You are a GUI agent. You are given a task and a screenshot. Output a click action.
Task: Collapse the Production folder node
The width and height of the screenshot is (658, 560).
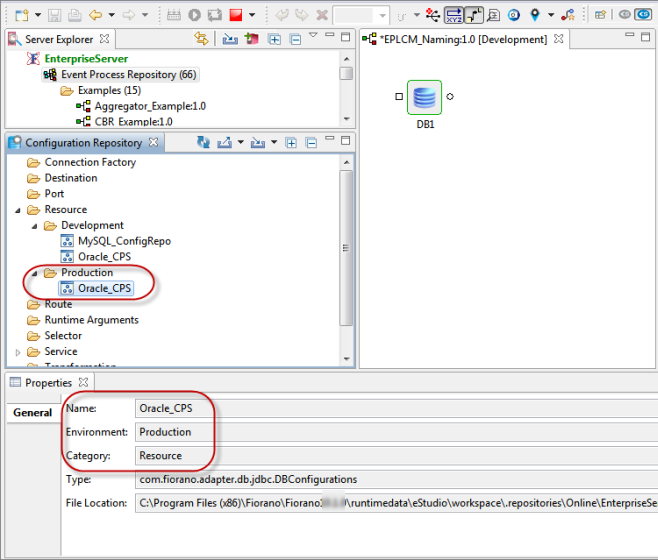34,274
